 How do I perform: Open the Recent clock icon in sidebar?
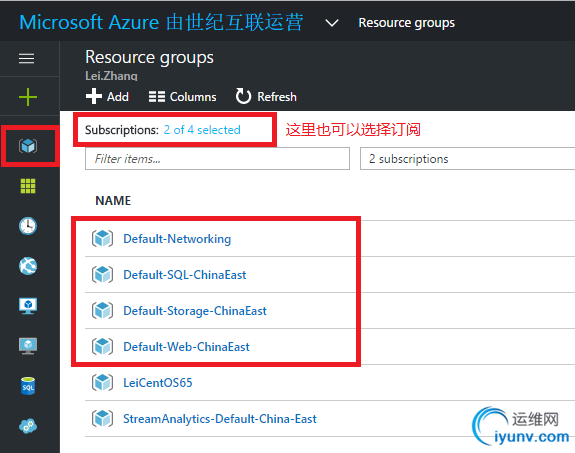[28, 226]
